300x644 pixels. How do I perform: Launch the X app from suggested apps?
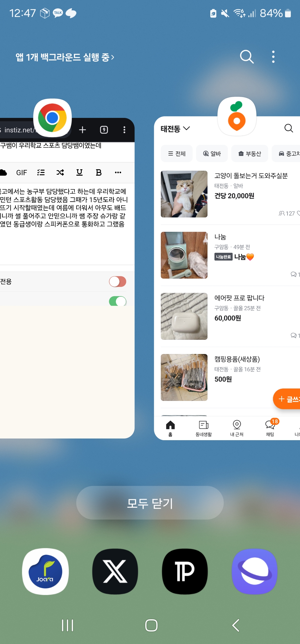pos(115,571)
